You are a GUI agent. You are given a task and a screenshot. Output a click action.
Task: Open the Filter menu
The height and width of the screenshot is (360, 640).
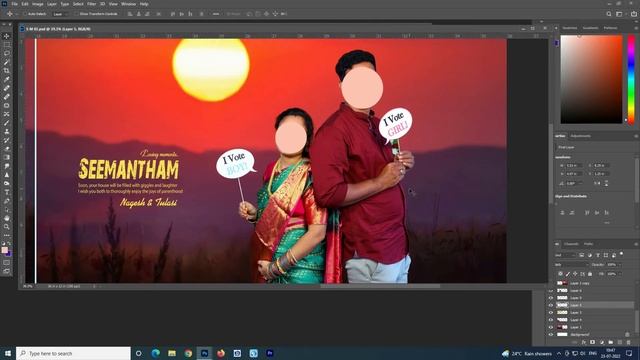pyautogui.click(x=91, y=4)
